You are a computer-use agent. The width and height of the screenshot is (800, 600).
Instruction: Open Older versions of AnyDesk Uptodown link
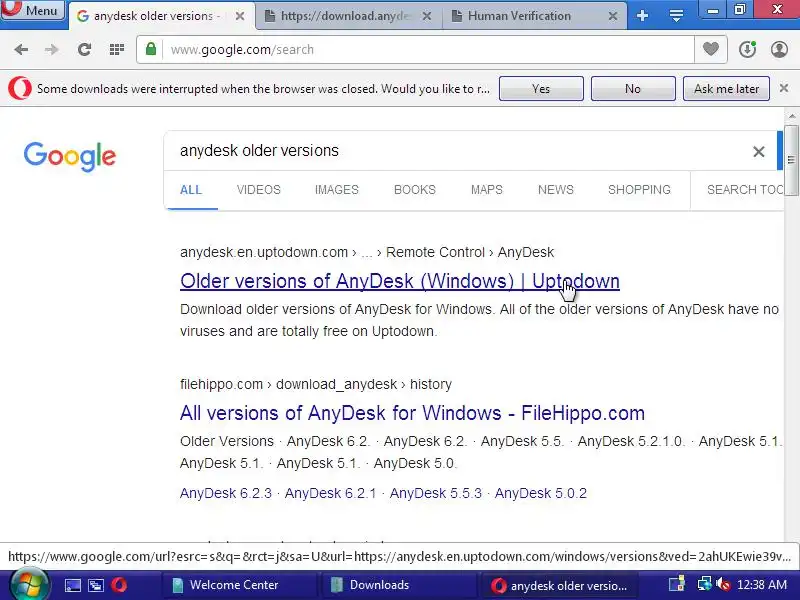[399, 281]
